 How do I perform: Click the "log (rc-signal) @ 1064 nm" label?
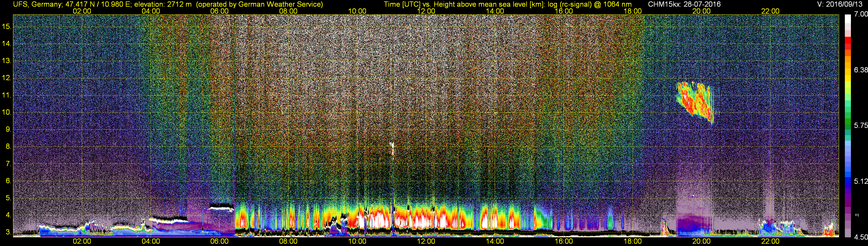point(589,4)
